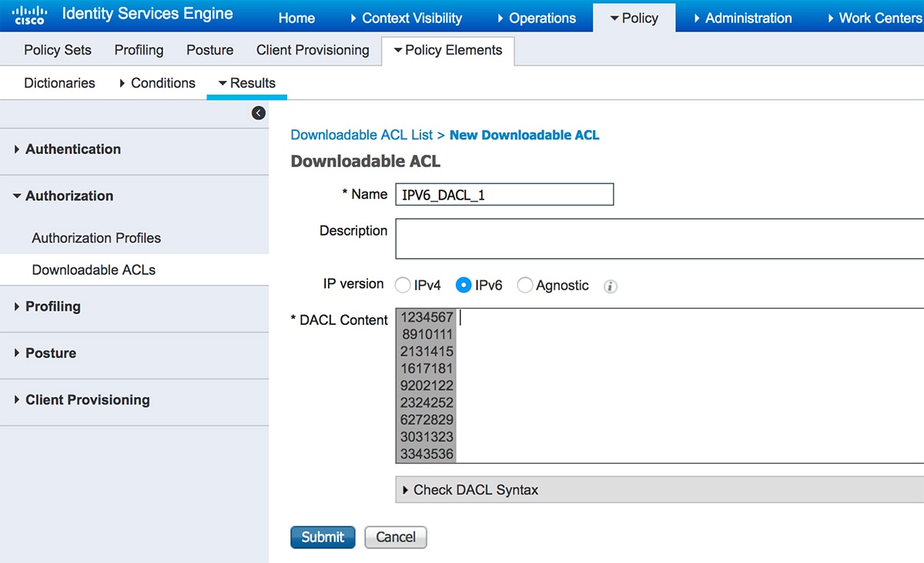Switch to the top Client Provisioning tab
The image size is (924, 563).
click(313, 50)
